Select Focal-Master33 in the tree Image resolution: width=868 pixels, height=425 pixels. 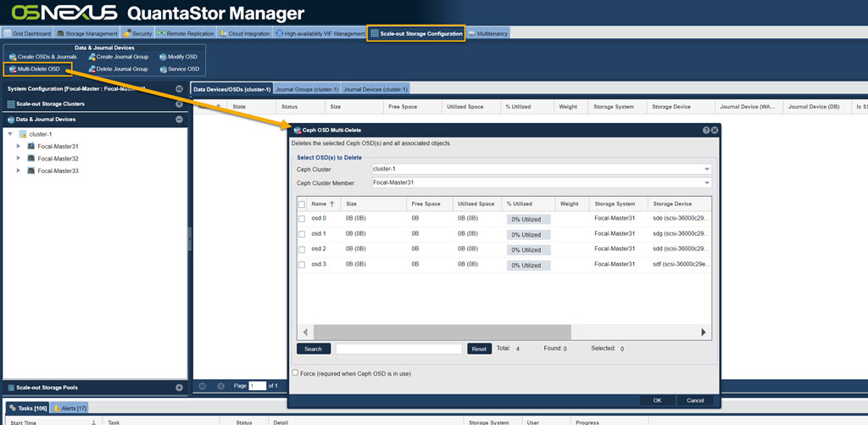58,171
